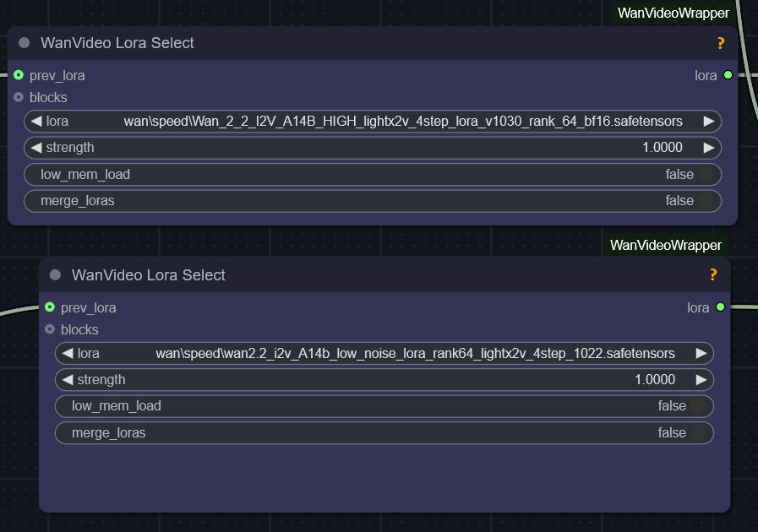Open lora dropdown showing HIGH_lightx2v_4step file
Screen dimensions: 758x532
pyautogui.click(x=373, y=122)
